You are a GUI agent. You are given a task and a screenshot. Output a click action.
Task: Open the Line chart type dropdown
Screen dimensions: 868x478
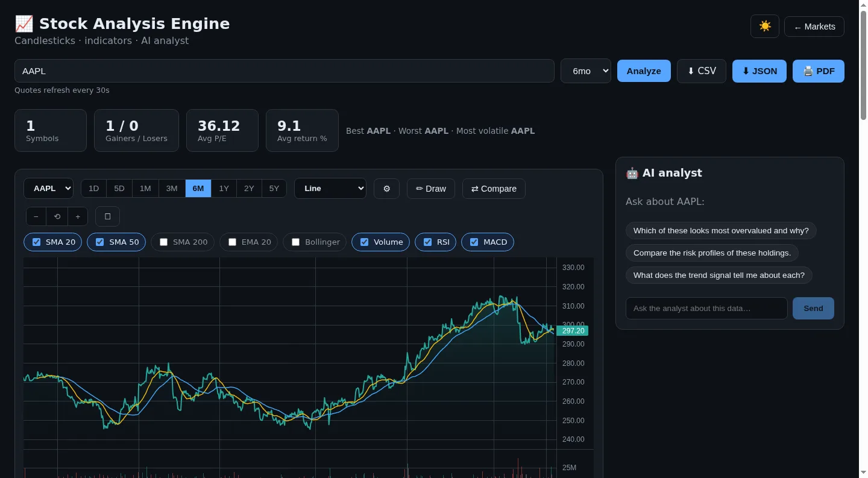tap(330, 189)
